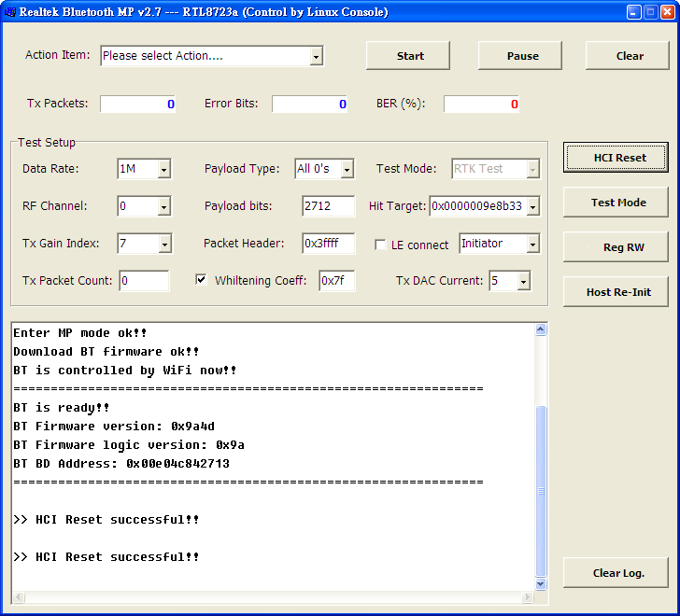Minimize the Realtek Bluetooth MP window
The width and height of the screenshot is (680, 616).
click(x=633, y=12)
